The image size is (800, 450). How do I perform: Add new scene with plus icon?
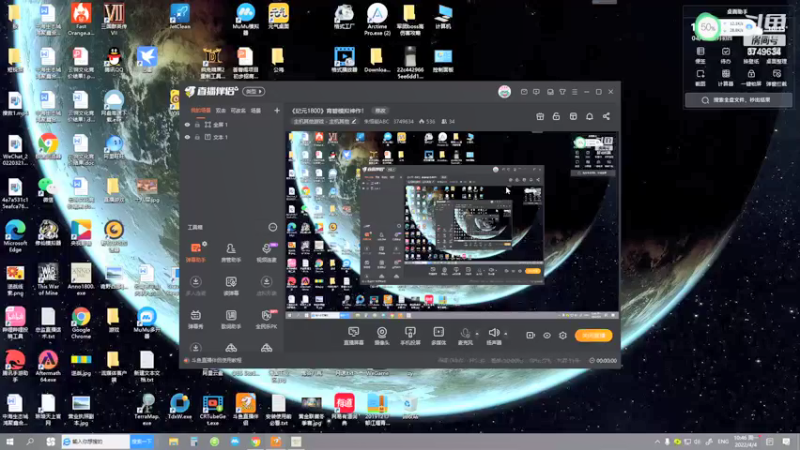coord(277,110)
